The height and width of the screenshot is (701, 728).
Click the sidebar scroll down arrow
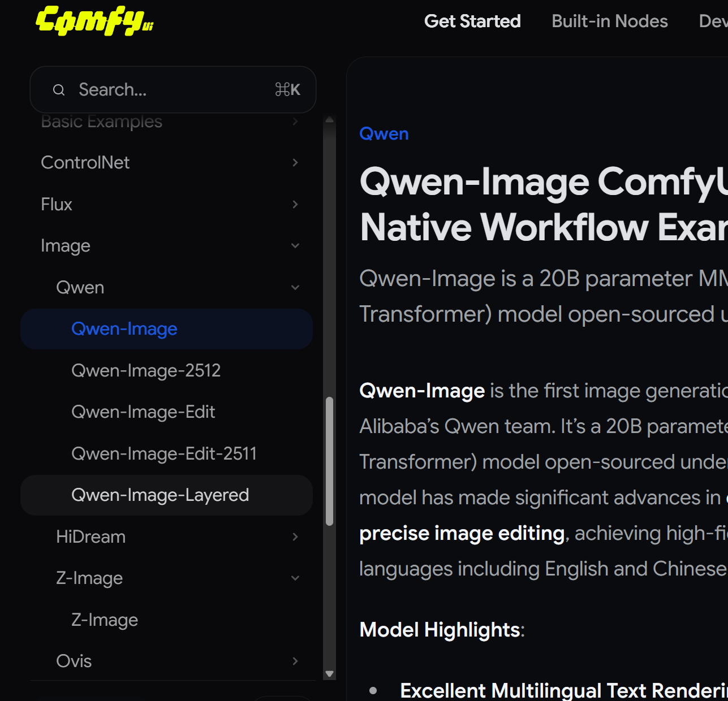[329, 674]
